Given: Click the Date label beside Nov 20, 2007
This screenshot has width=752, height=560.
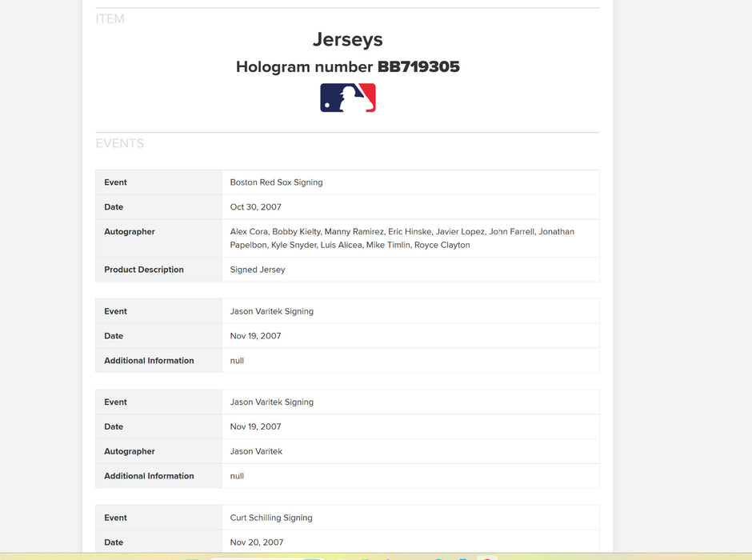Looking at the screenshot, I should tap(114, 542).
